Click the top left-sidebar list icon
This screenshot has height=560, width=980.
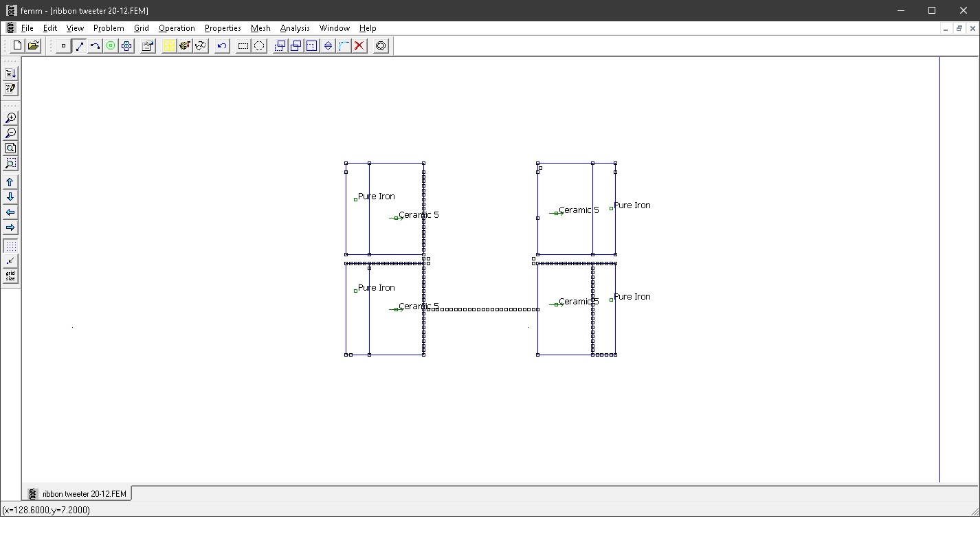[x=10, y=74]
